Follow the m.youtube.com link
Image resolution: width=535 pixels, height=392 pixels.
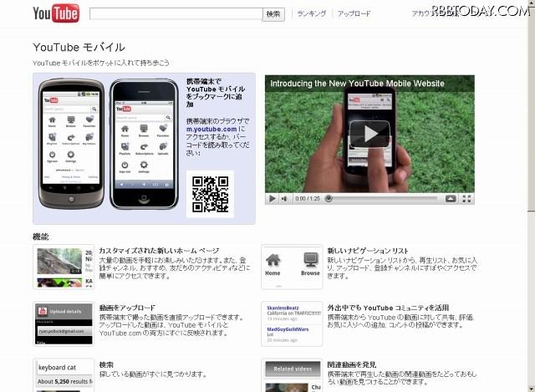211,130
